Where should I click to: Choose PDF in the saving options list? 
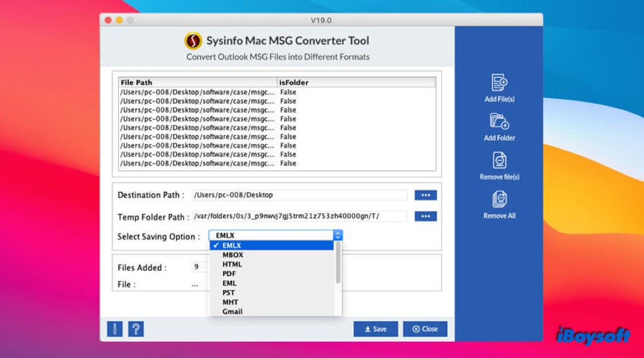click(x=272, y=274)
